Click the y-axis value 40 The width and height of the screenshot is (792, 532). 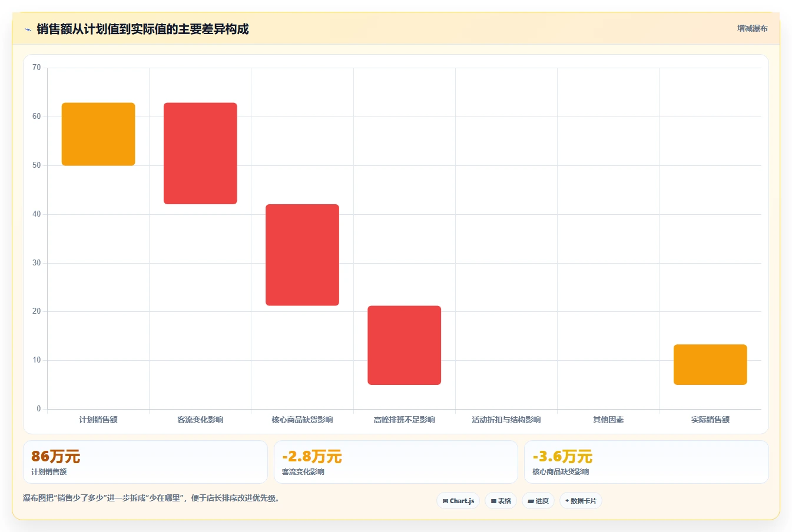tap(37, 214)
